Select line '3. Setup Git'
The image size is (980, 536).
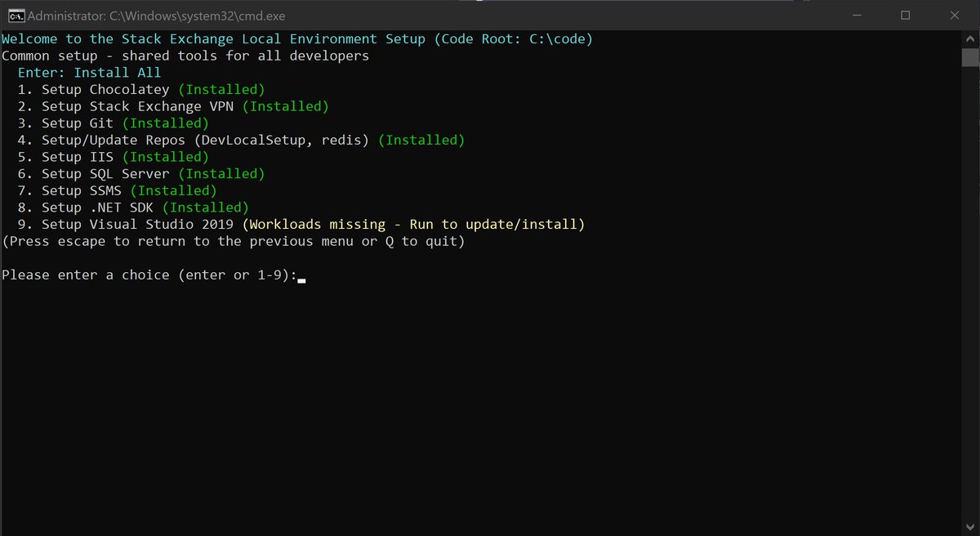(x=114, y=123)
